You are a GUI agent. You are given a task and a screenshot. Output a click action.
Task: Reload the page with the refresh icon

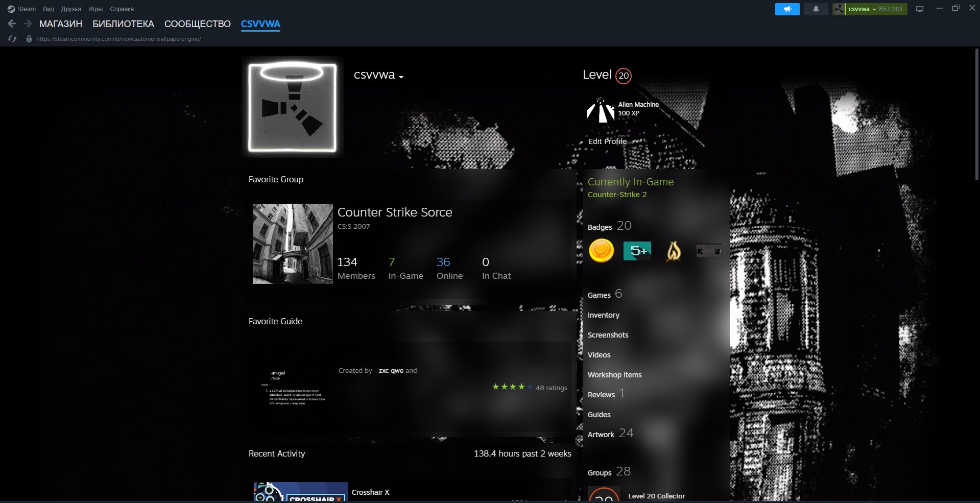tap(12, 39)
